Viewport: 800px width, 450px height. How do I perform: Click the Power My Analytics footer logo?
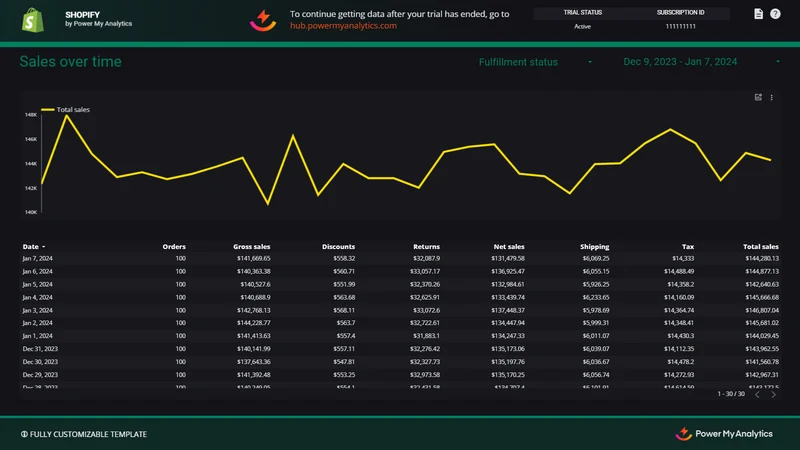click(x=723, y=434)
